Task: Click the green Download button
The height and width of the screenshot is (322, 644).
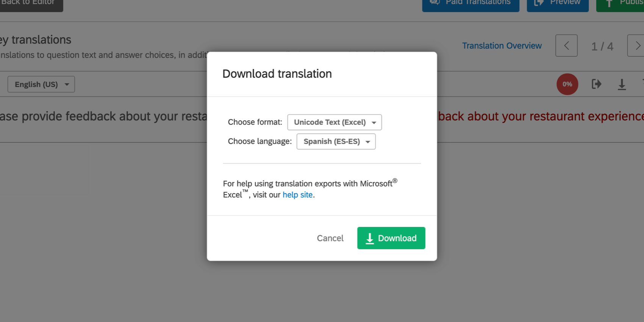Action: click(391, 238)
